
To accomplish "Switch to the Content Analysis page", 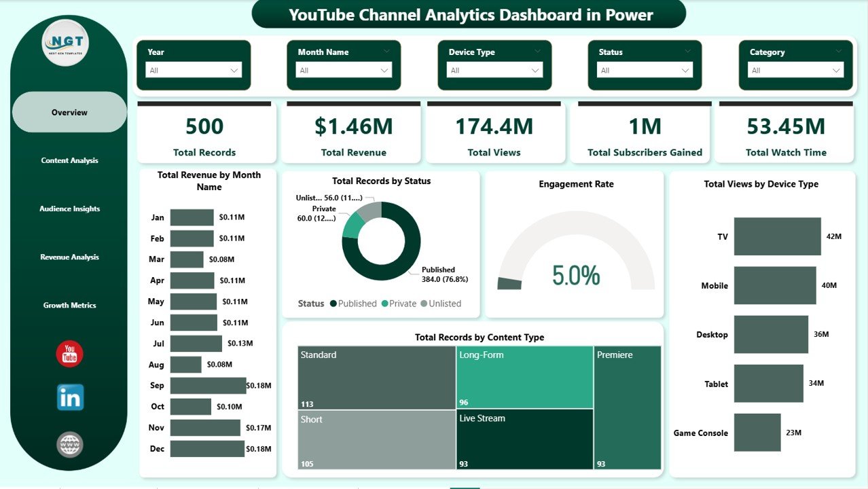I will pyautogui.click(x=69, y=160).
